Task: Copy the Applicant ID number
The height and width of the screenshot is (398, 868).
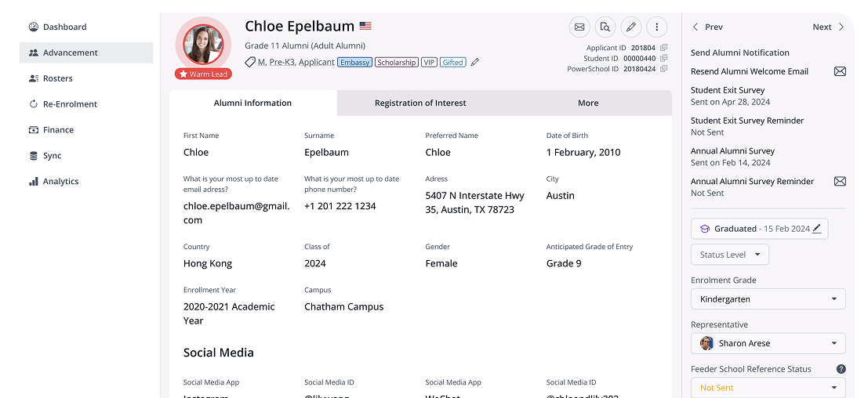Action: 663,48
